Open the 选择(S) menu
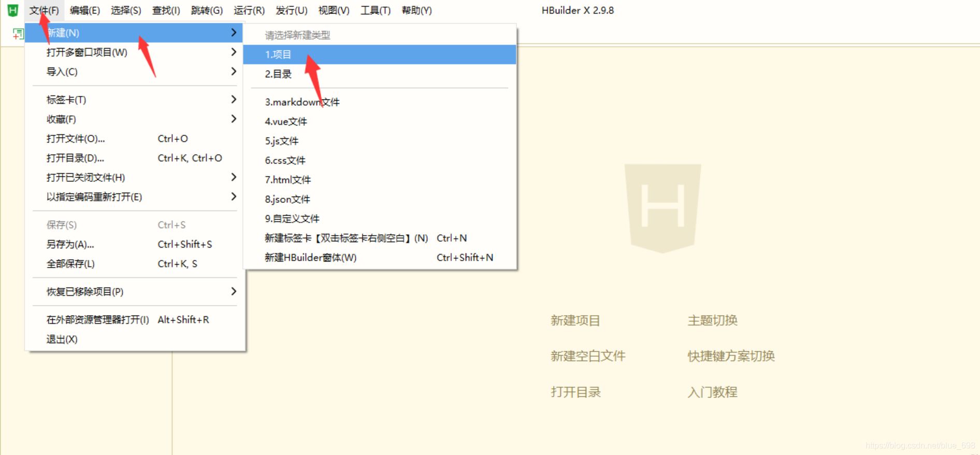Viewport: 980px width, 455px height. pos(126,10)
